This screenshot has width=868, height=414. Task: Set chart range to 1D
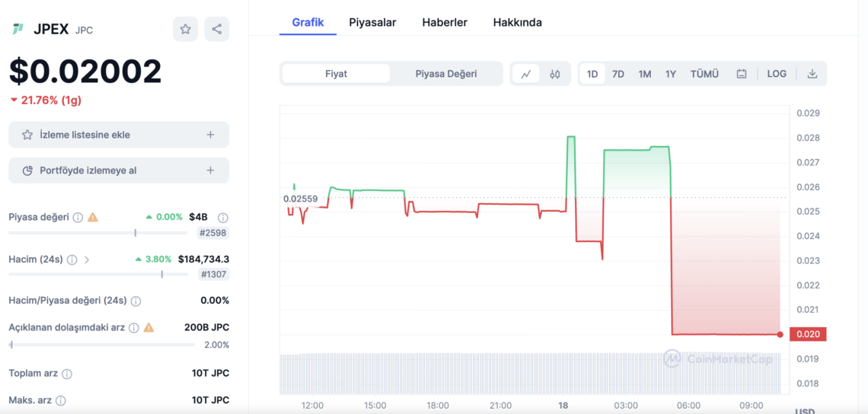coord(592,74)
